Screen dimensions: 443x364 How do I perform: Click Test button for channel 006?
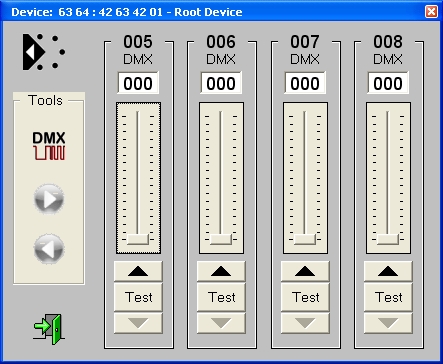[221, 297]
